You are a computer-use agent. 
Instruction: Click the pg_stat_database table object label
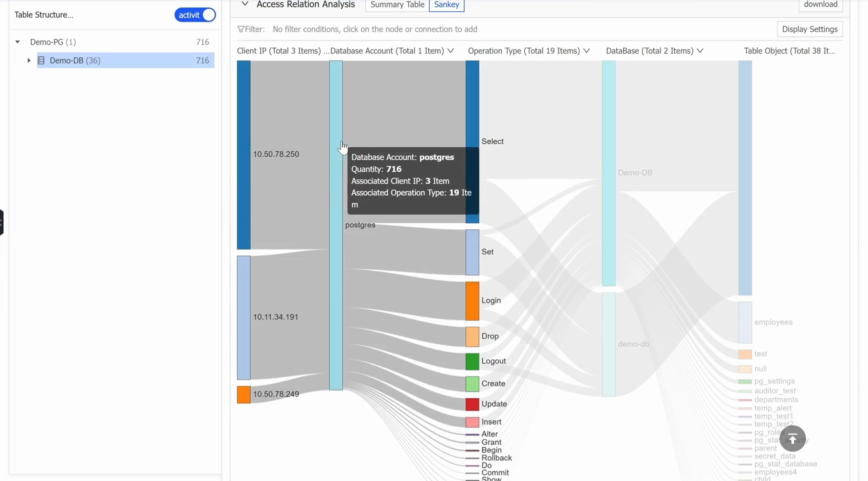click(x=786, y=464)
